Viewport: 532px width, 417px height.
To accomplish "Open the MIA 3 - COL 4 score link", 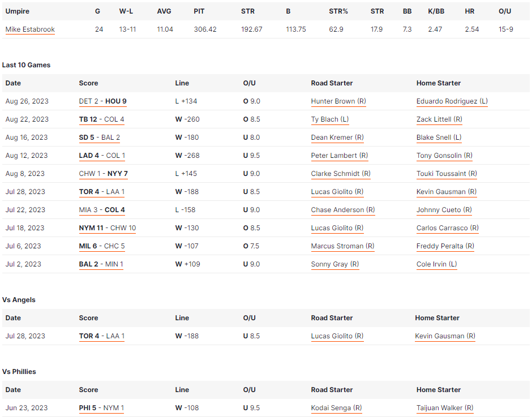I will click(x=102, y=210).
